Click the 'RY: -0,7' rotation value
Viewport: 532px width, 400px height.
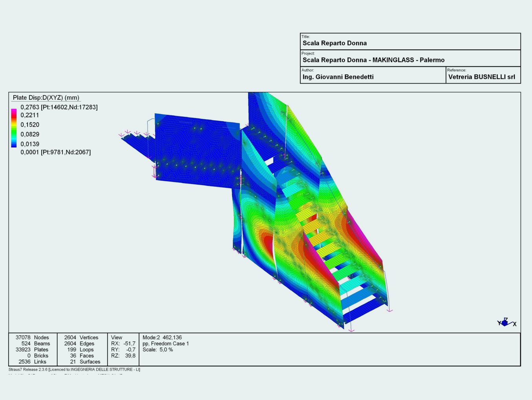(123, 349)
